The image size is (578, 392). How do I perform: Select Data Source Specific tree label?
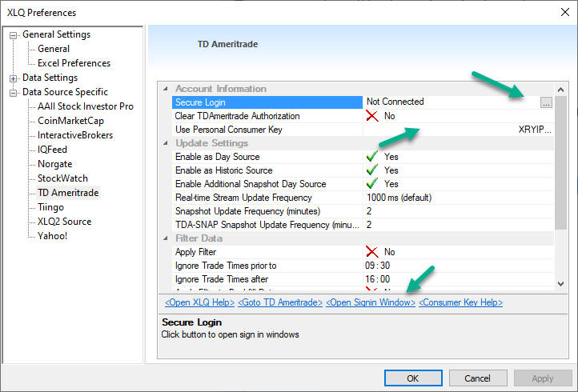(66, 92)
